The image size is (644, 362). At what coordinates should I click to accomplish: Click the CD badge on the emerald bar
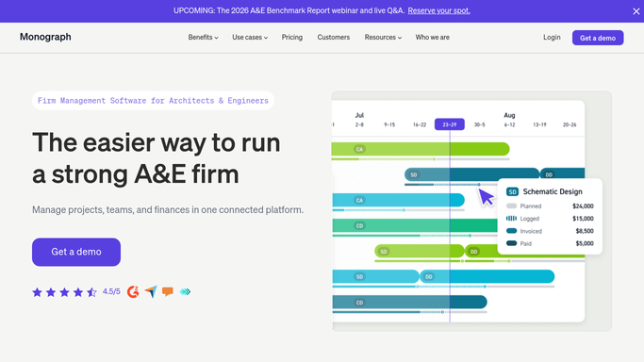tap(359, 225)
